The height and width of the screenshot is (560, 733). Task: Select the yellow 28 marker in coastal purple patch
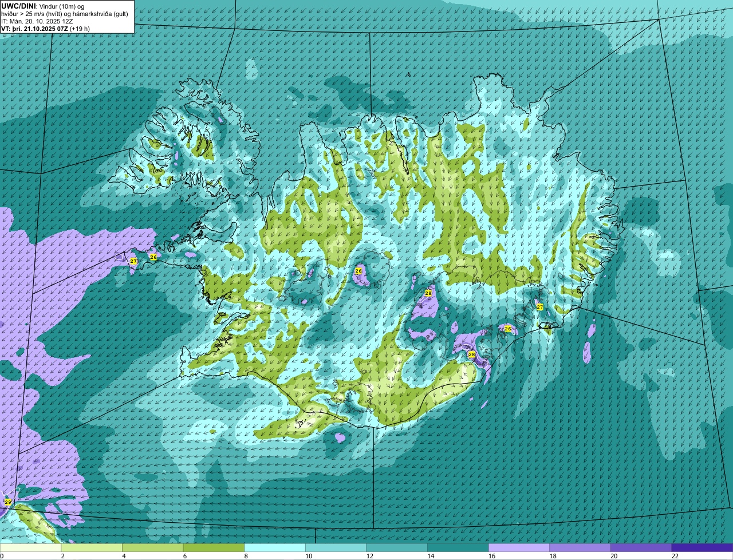pyautogui.click(x=472, y=355)
